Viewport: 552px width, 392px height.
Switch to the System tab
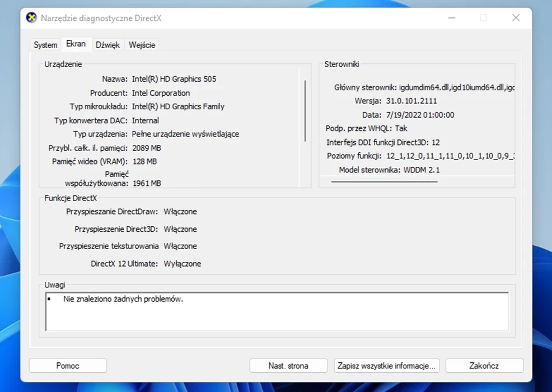(45, 45)
